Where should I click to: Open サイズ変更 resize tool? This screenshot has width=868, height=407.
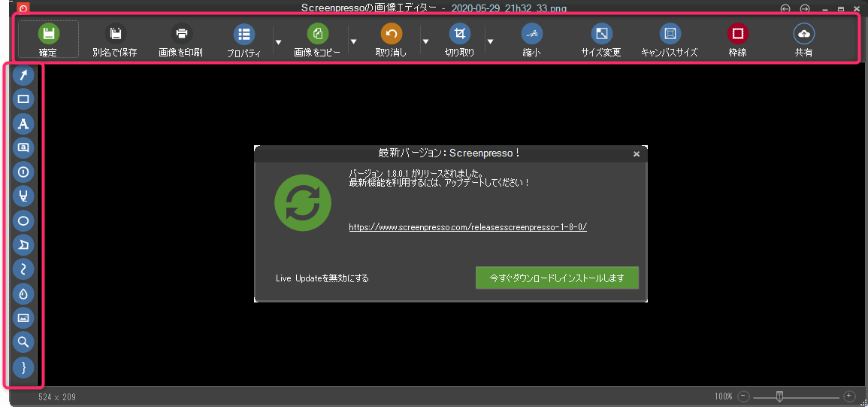coord(601,40)
